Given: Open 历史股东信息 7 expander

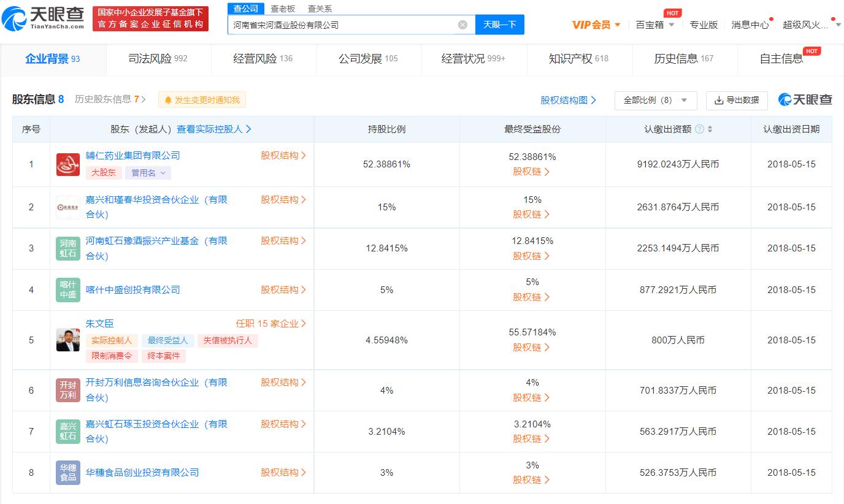Looking at the screenshot, I should point(110,99).
